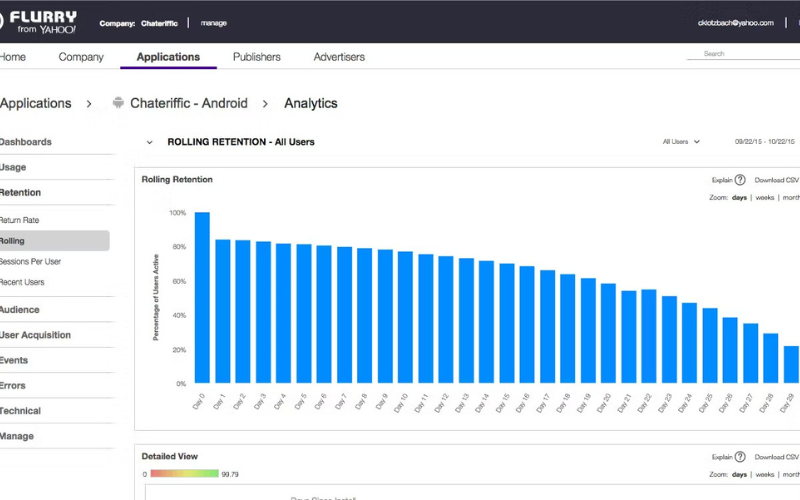
Task: Open Sessions Per User report
Action: click(30, 261)
